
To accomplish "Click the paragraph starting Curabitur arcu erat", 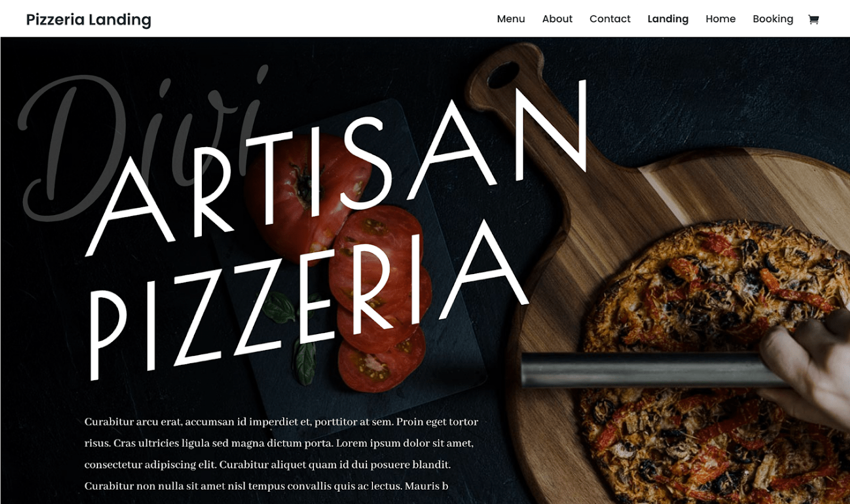I will tap(281, 454).
